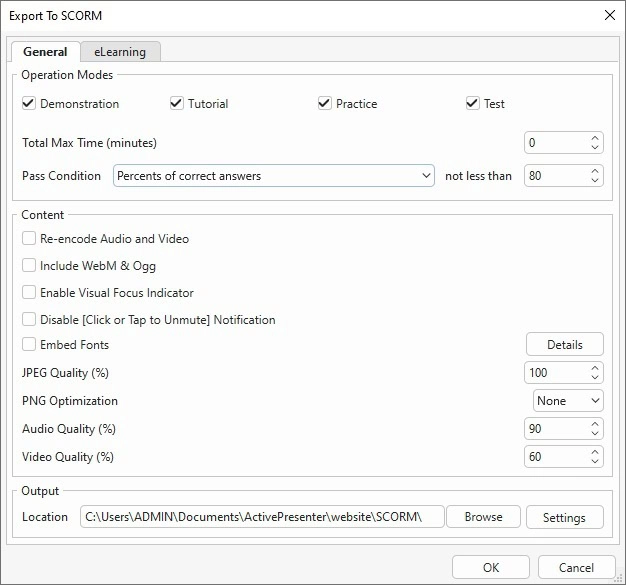Switch to the eLearning tab
The height and width of the screenshot is (585, 626).
tap(120, 52)
